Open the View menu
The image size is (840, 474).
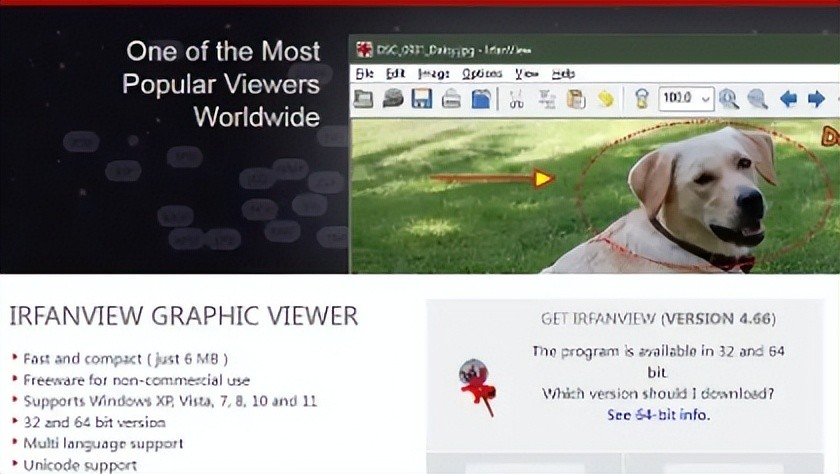click(x=526, y=73)
